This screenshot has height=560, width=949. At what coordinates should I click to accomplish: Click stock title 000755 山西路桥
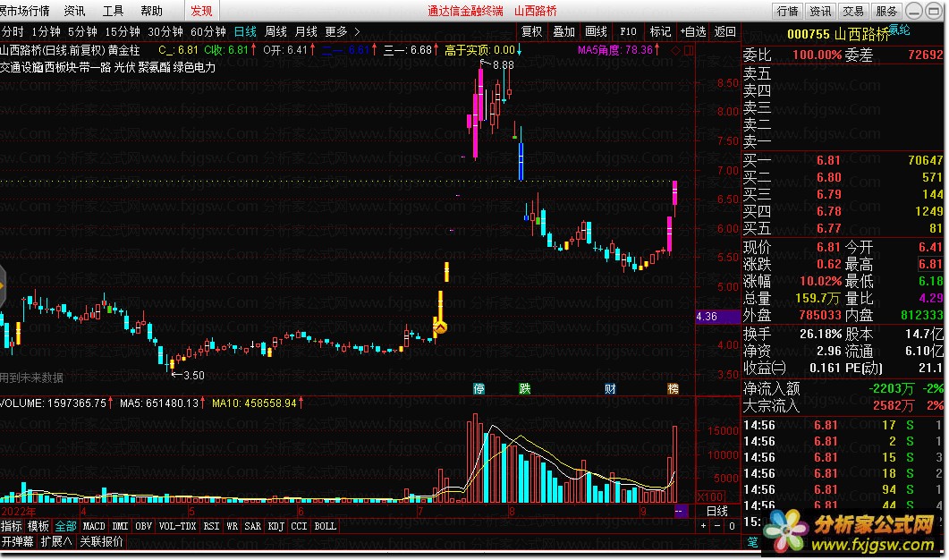[837, 35]
